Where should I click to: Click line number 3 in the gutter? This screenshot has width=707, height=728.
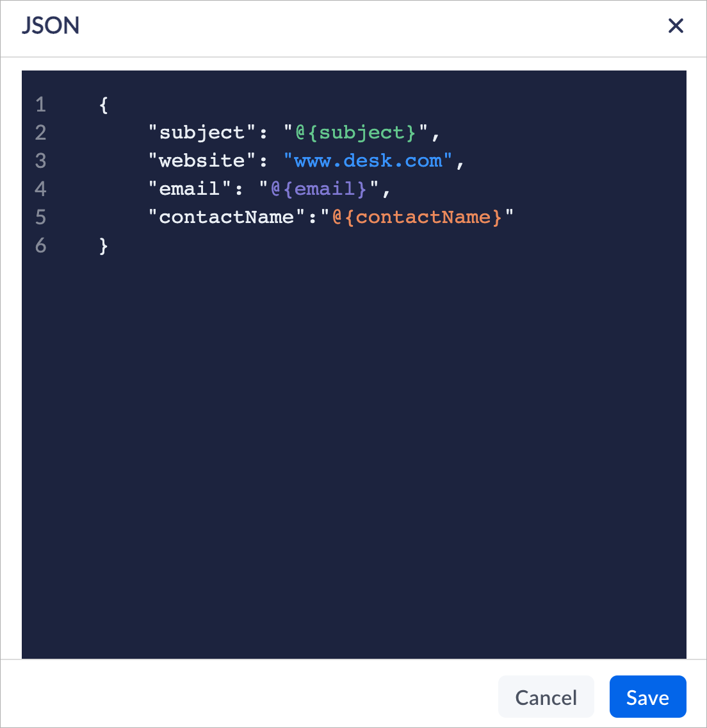click(x=41, y=161)
